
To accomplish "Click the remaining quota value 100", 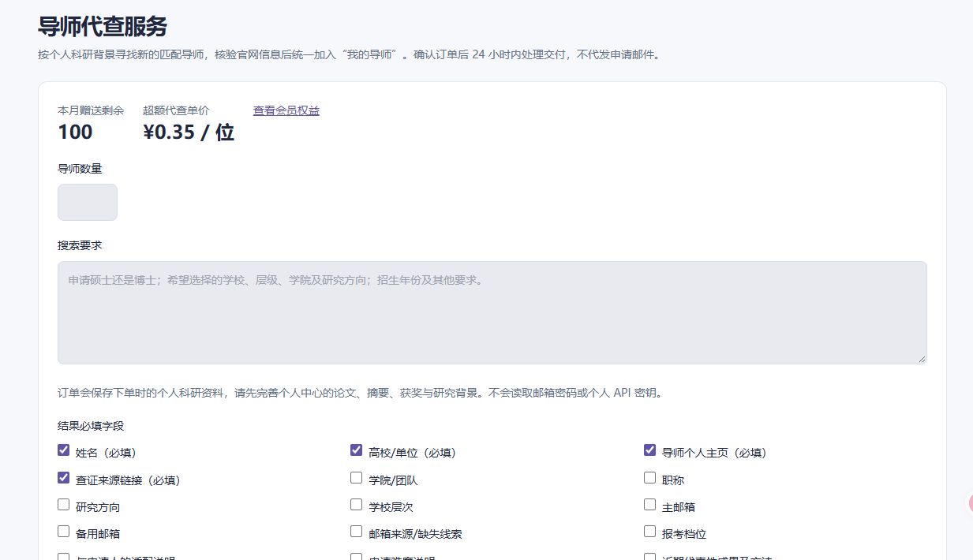I will pos(75,132).
